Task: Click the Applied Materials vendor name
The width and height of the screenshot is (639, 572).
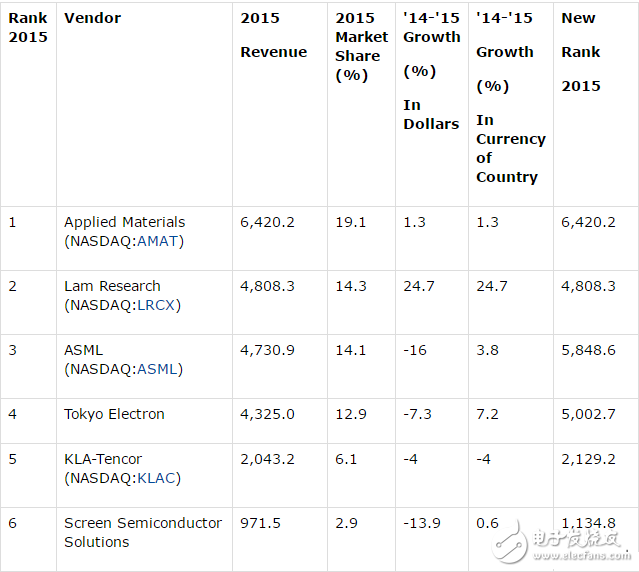Action: tap(124, 222)
